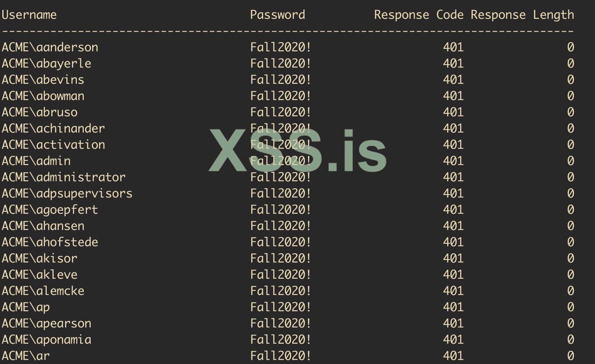Click the Response Code column header
595x364 pixels.
tap(419, 15)
